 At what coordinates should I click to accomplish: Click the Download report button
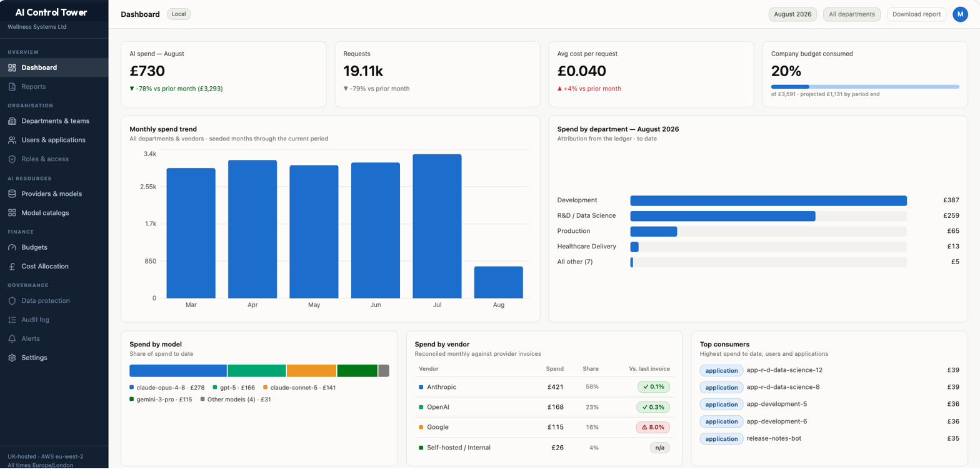click(917, 14)
